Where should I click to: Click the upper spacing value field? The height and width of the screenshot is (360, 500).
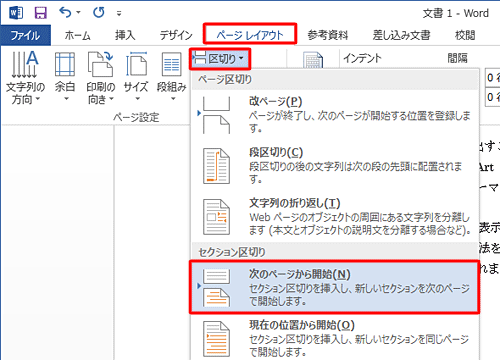point(493,78)
